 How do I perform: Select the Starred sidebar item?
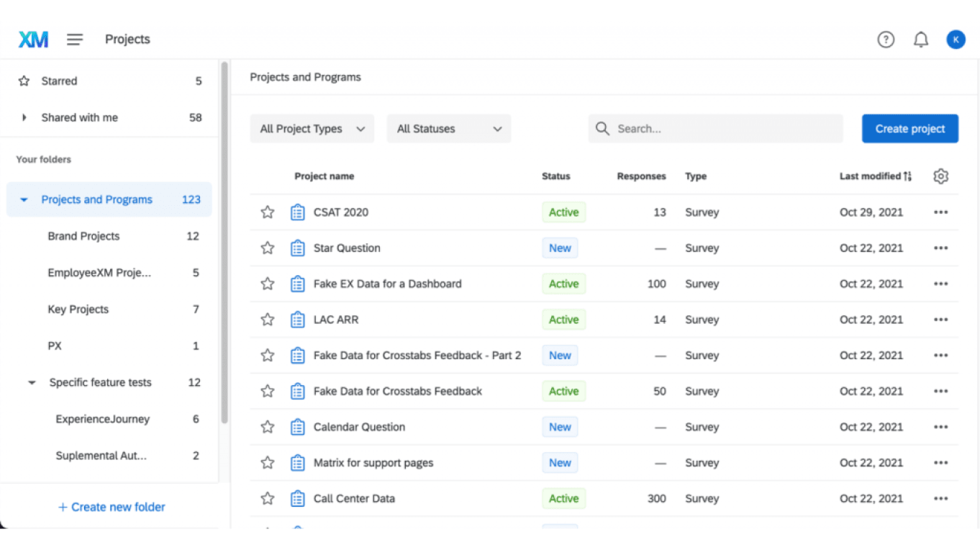[58, 81]
